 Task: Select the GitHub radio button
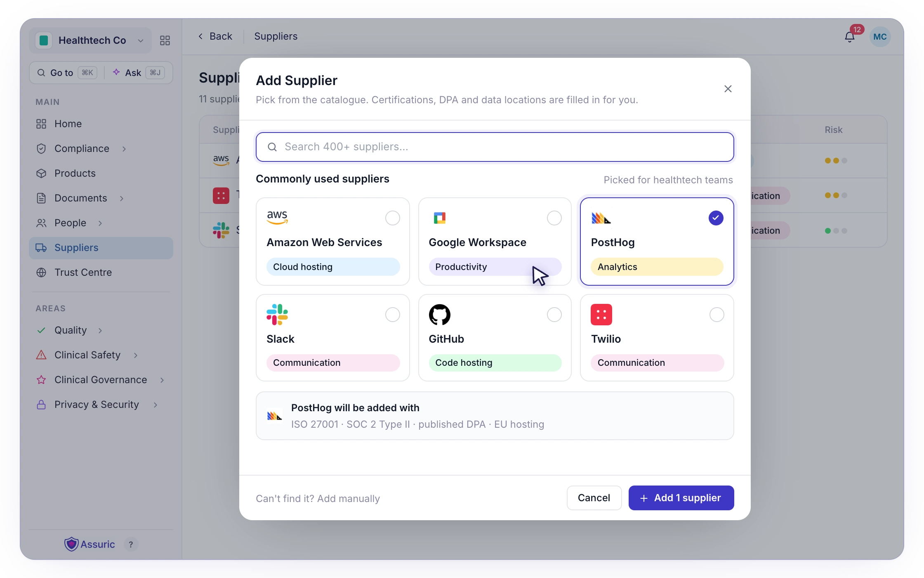pos(554,315)
